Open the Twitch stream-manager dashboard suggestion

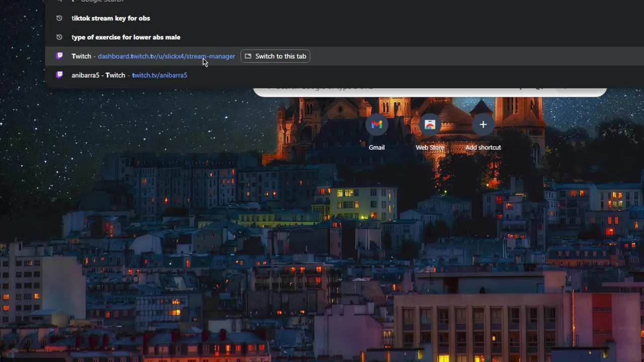tap(345, 56)
